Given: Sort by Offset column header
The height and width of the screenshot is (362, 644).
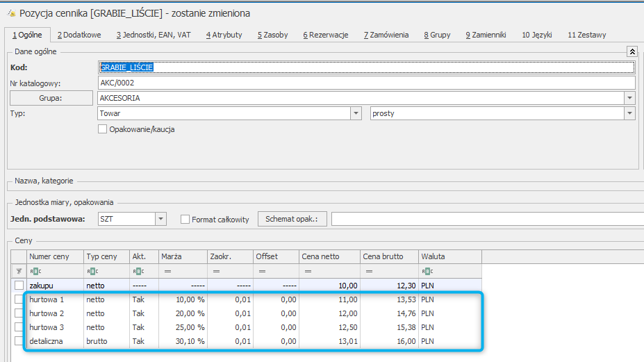Looking at the screenshot, I should [x=276, y=256].
